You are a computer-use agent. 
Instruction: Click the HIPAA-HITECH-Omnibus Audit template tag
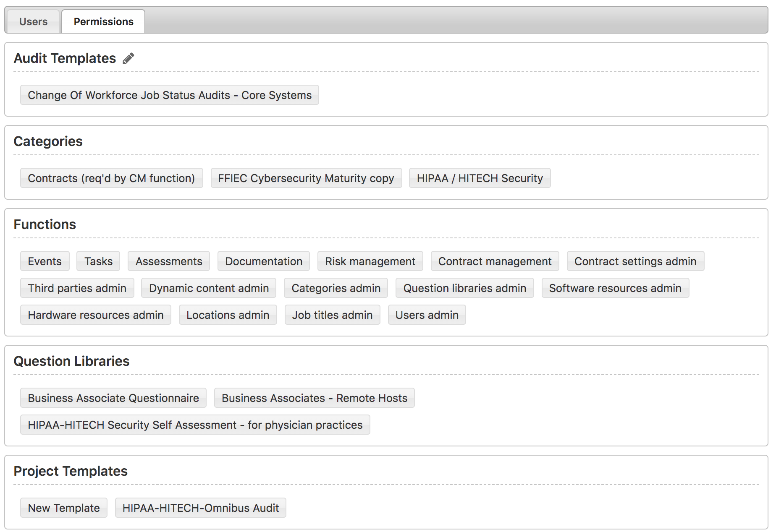[200, 508]
